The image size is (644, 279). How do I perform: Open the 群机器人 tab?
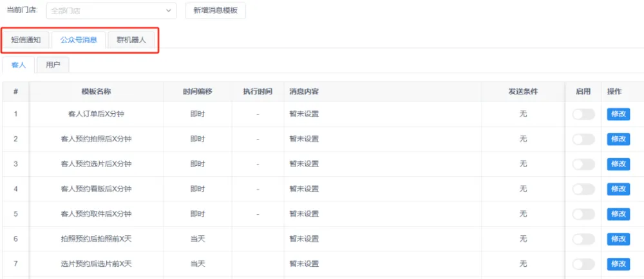pos(131,40)
